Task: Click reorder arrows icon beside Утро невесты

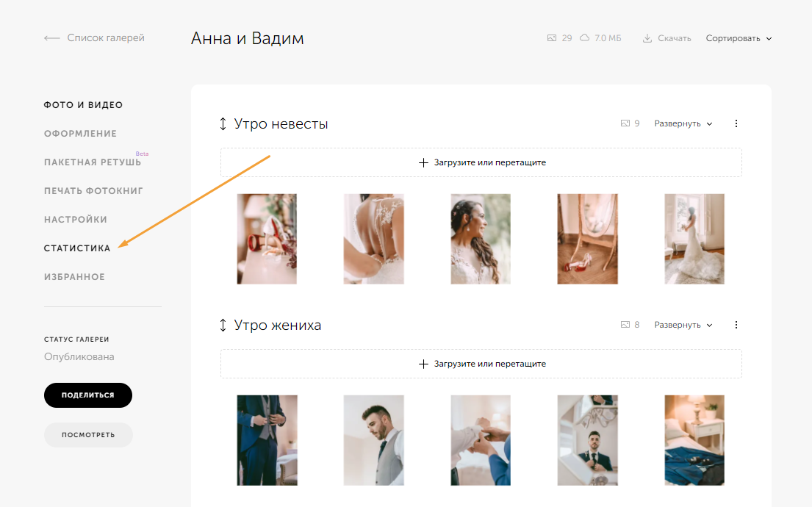Action: (223, 124)
